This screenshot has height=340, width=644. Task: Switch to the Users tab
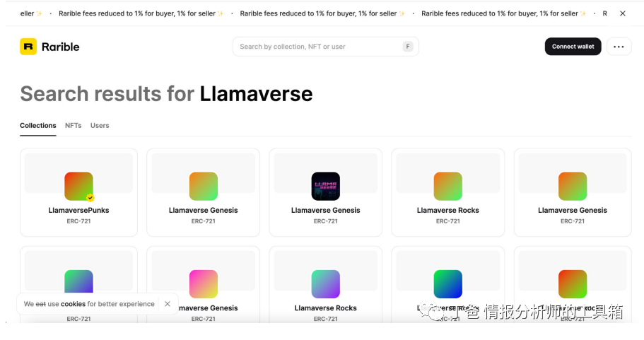coord(100,126)
